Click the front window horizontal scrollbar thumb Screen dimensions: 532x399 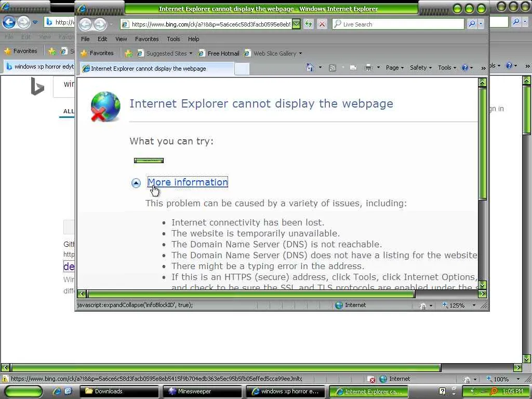pos(251,294)
